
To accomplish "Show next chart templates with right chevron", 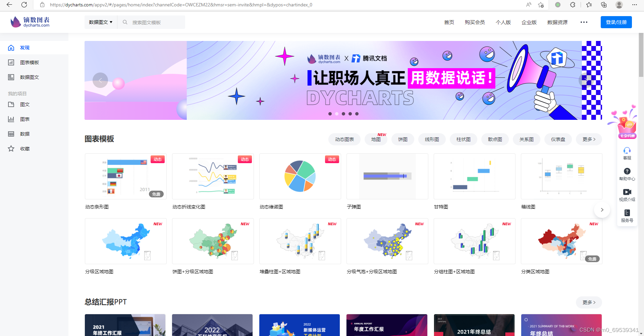I will pyautogui.click(x=602, y=210).
